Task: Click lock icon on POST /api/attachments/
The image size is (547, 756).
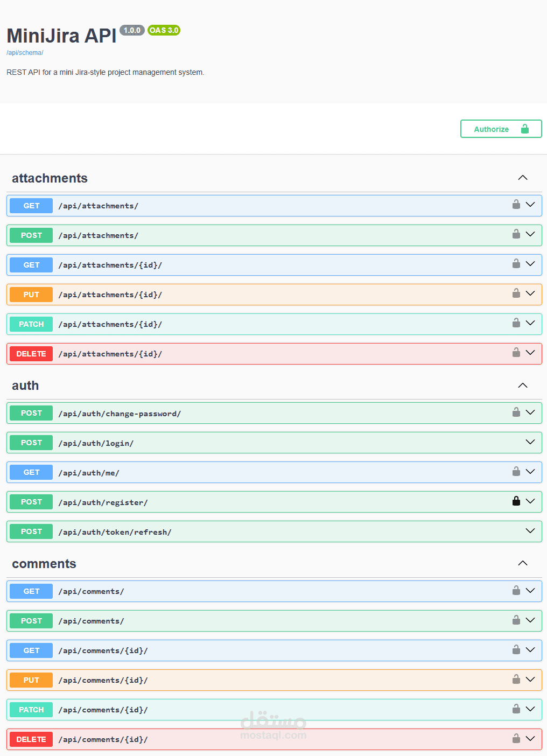Action: pos(516,234)
